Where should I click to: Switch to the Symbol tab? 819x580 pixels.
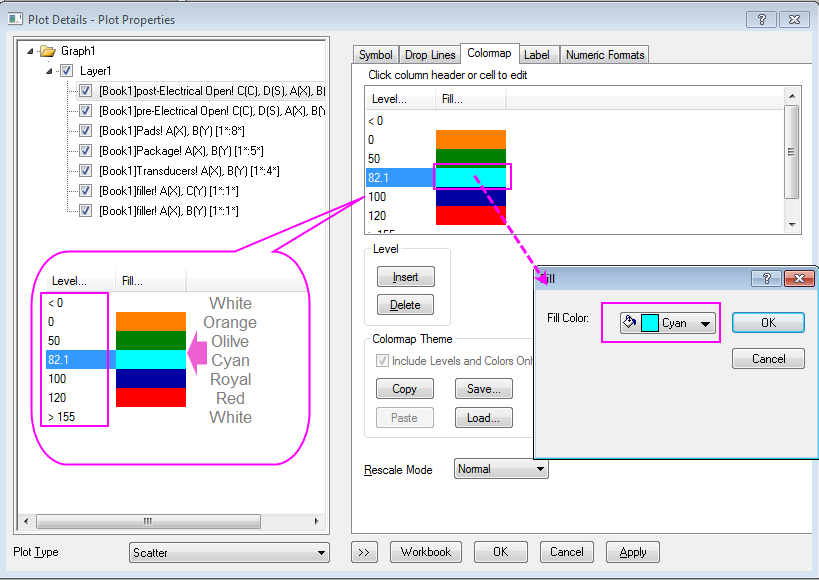tap(376, 55)
